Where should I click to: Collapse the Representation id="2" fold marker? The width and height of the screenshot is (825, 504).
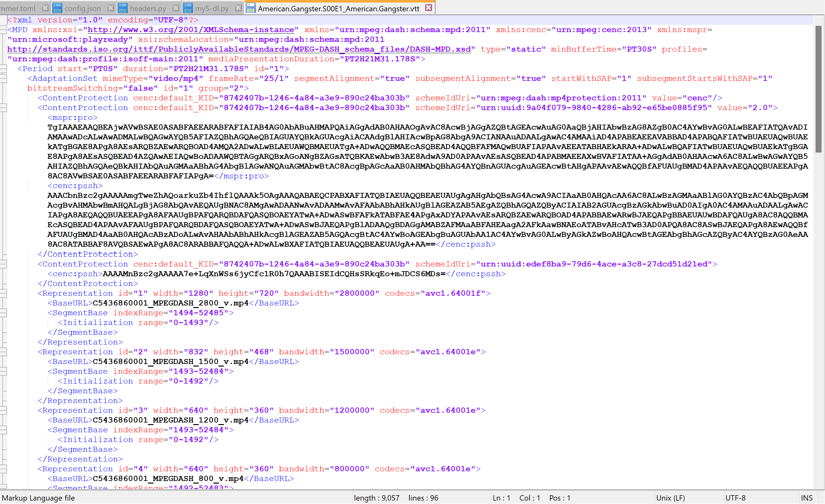click(x=3, y=352)
